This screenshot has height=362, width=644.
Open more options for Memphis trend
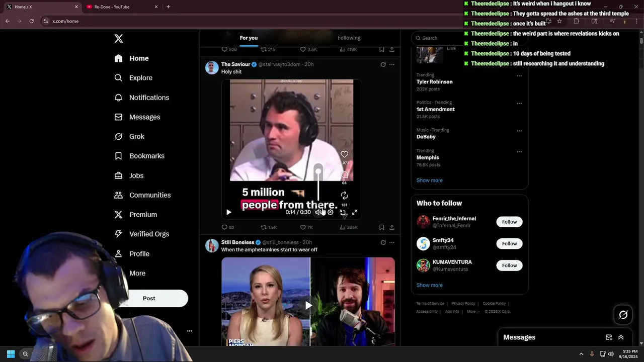point(519,152)
